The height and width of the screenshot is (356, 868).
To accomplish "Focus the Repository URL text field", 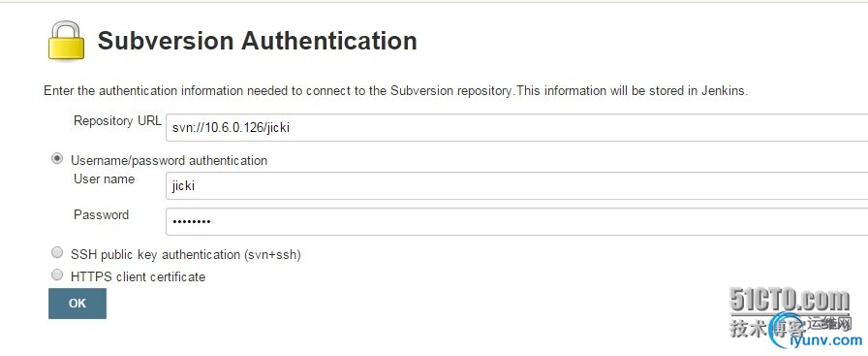I will pos(516,127).
